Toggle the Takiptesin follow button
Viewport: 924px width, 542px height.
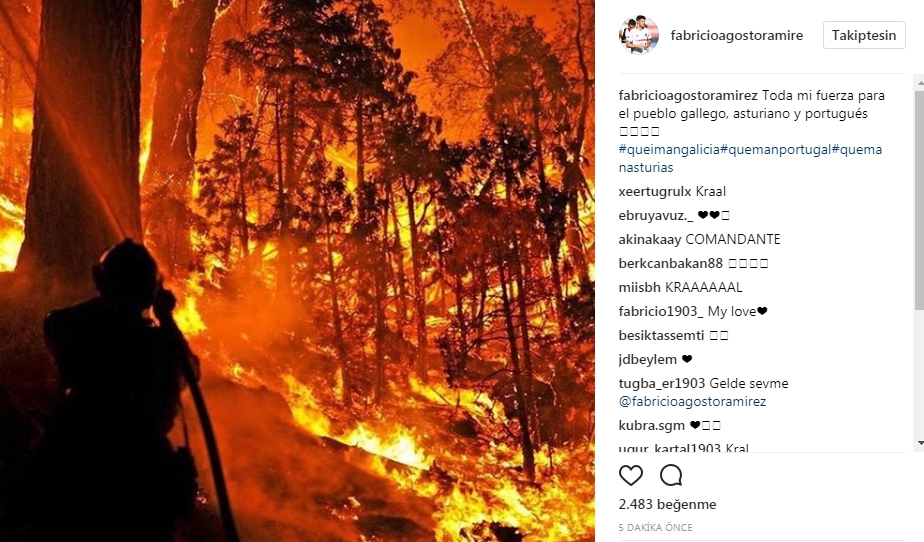coord(864,35)
